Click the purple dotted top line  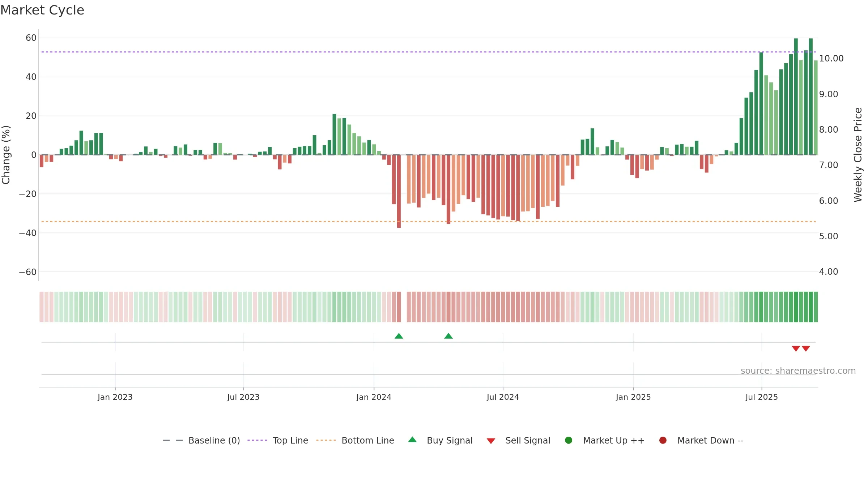point(429,52)
